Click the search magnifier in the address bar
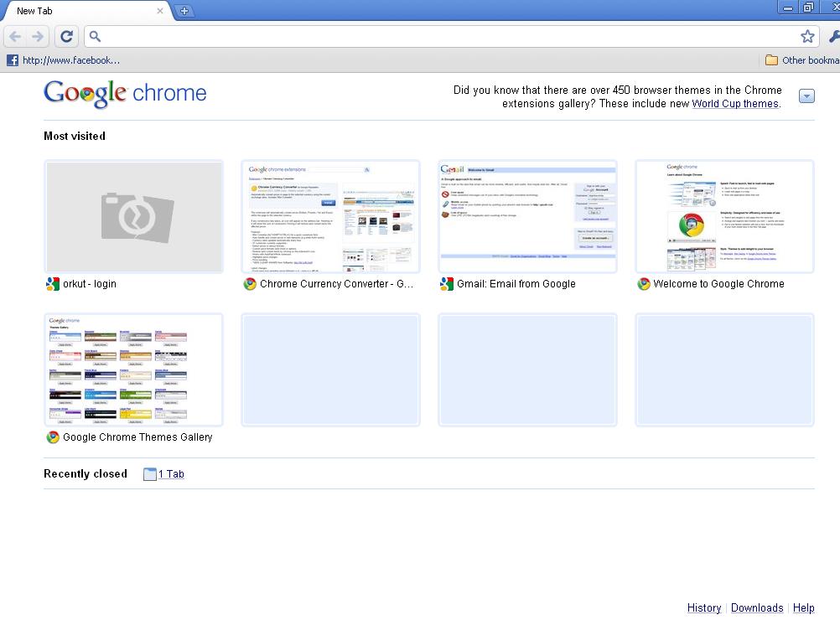 [x=95, y=36]
